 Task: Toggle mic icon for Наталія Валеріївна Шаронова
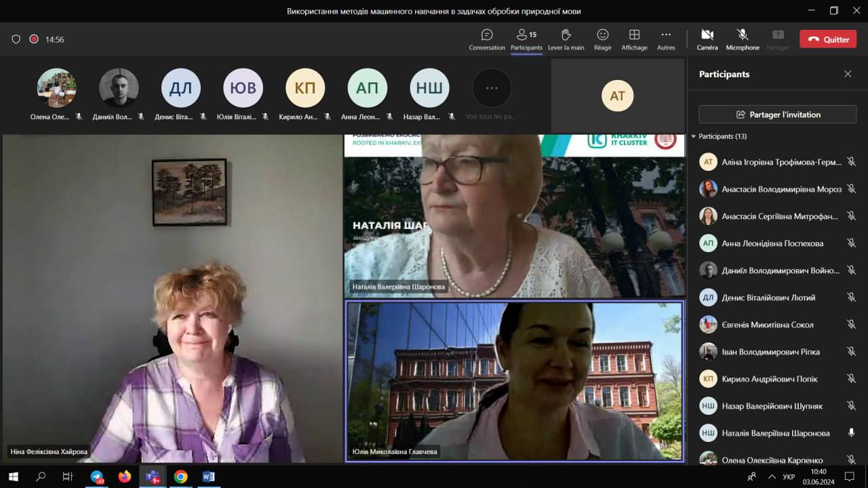pyautogui.click(x=851, y=433)
